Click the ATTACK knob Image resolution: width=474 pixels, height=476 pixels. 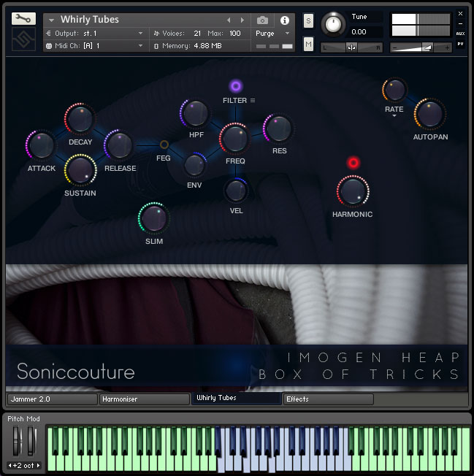[42, 146]
